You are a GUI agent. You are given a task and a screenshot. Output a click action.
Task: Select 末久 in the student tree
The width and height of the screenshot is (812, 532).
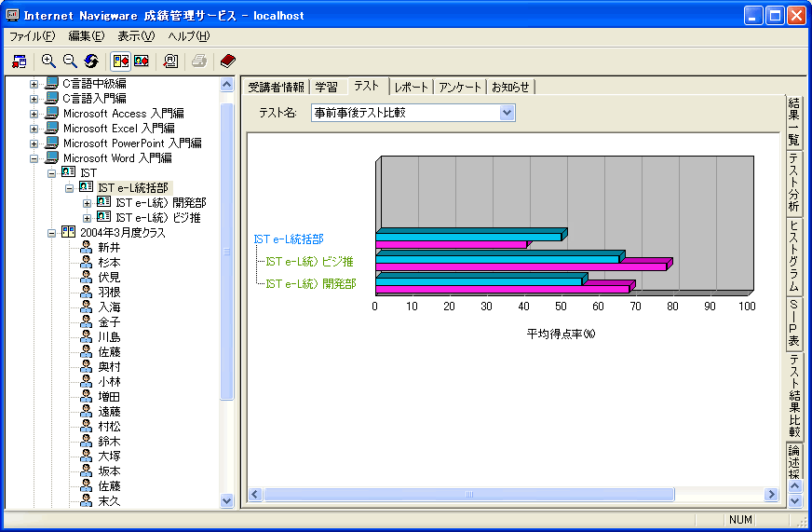pyautogui.click(x=109, y=501)
